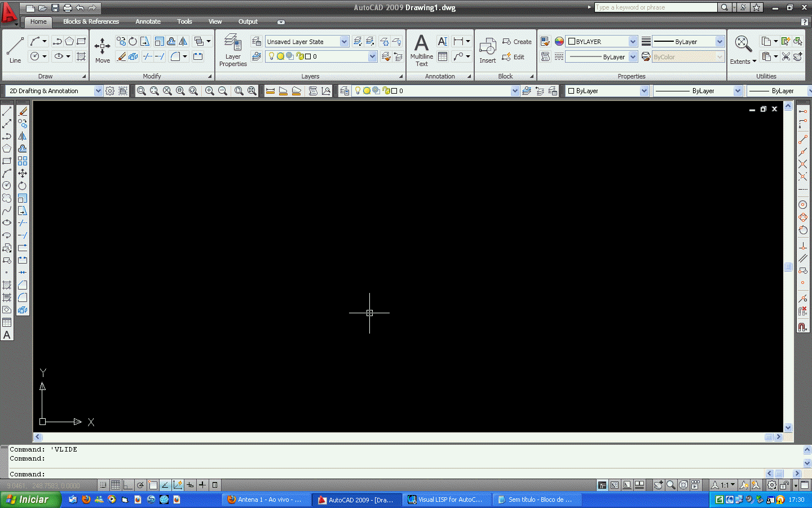
Task: Click the Linear dimension icon on toolbar
Action: 270,91
